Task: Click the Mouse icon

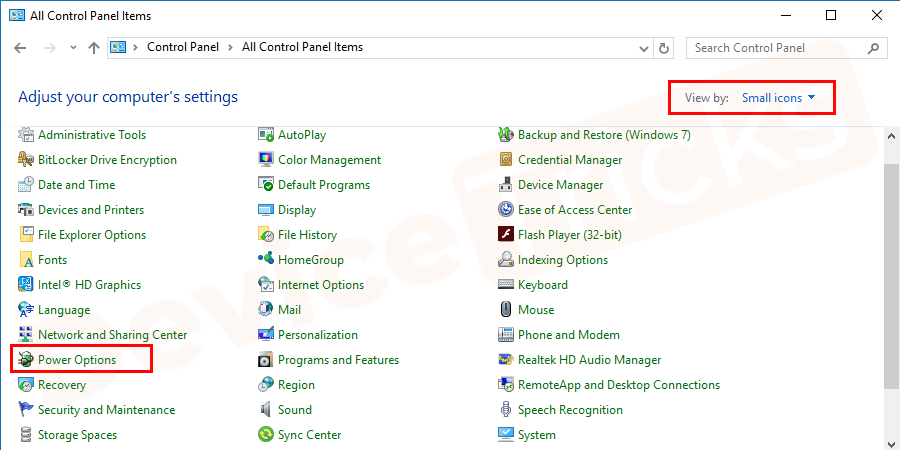Action: [x=506, y=310]
